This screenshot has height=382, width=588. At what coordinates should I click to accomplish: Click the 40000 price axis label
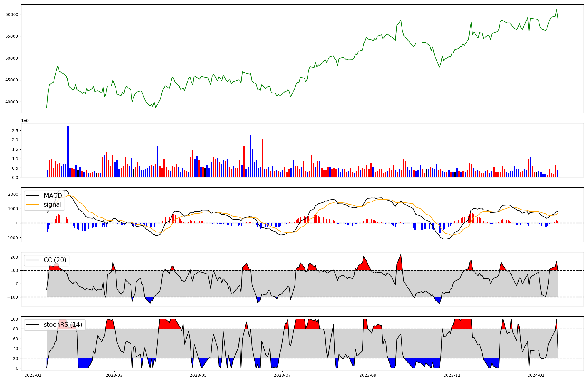(x=12, y=102)
